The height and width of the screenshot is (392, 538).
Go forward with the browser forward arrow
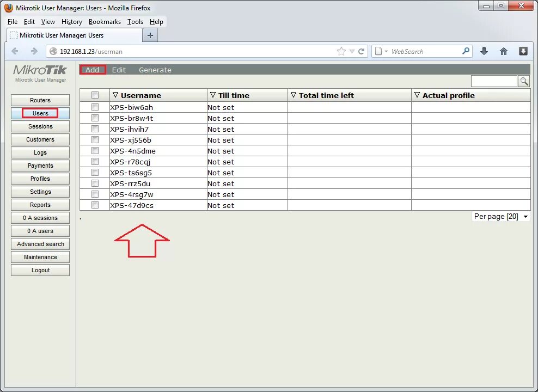34,51
